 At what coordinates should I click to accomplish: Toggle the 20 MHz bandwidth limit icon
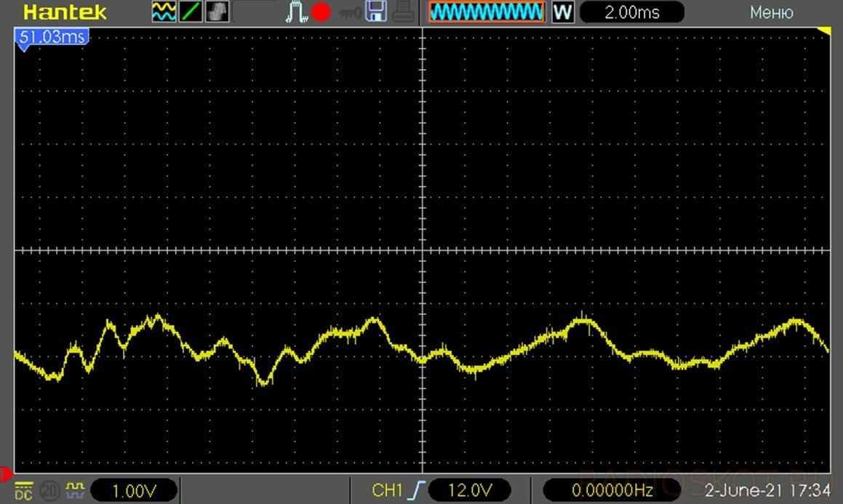(50, 491)
